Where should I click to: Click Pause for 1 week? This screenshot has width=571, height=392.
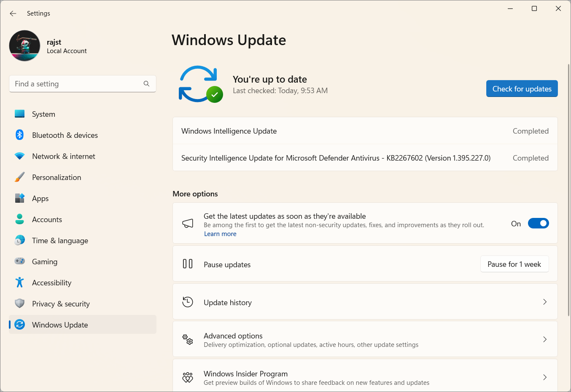pos(514,264)
